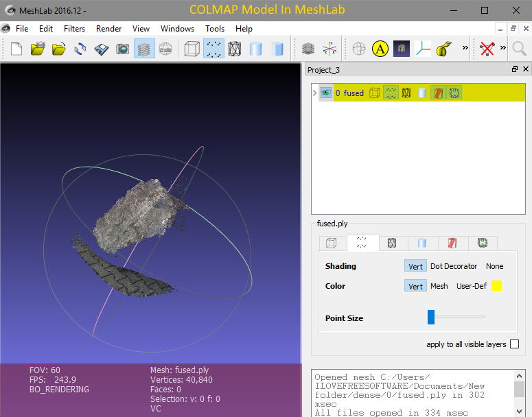Screen dimensions: 532x417
Task: Click the log panel scroll down arrow
Action: coord(519,412)
